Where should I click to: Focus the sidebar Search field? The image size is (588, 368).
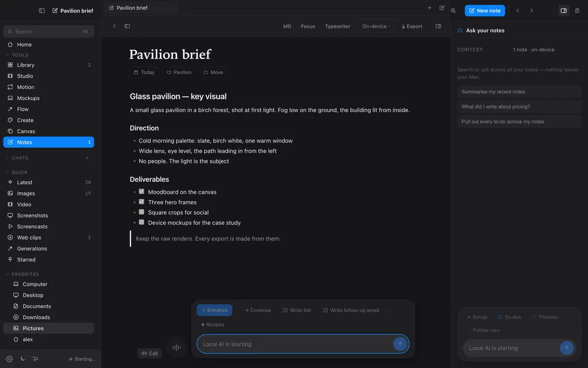pos(49,31)
